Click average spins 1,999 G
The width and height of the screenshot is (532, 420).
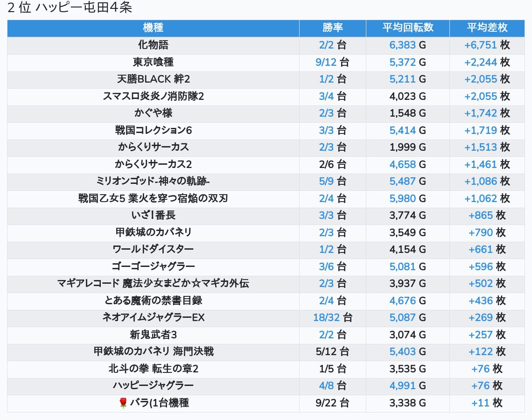pyautogui.click(x=408, y=147)
